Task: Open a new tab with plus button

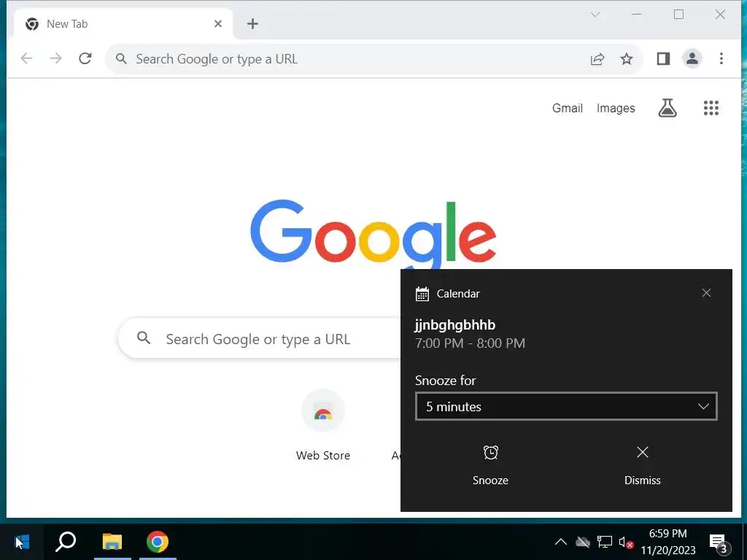Action: click(252, 24)
